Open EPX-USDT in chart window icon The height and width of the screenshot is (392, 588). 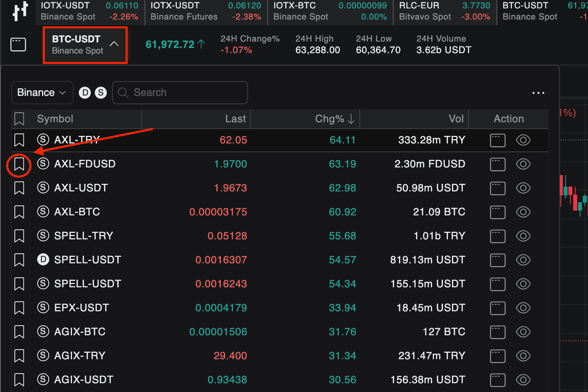498,308
